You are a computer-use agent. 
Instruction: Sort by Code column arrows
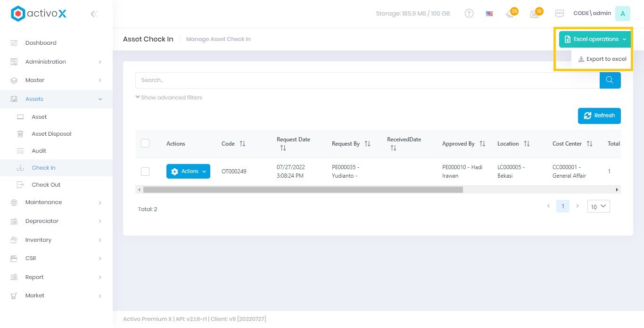[x=242, y=144]
